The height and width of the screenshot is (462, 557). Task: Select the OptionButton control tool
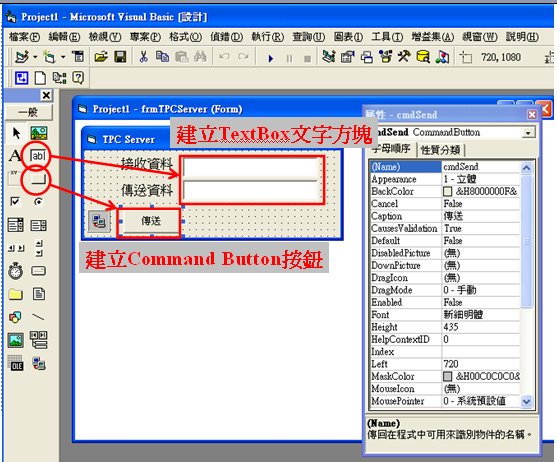pyautogui.click(x=38, y=202)
